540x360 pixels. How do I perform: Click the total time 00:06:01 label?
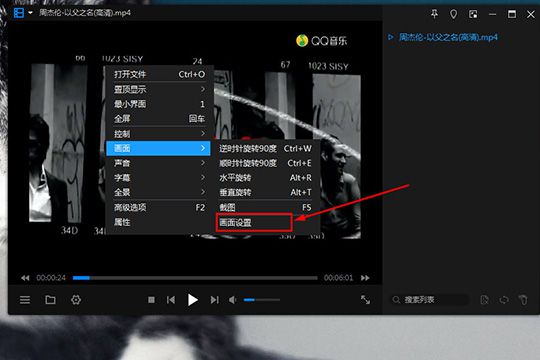coord(338,278)
